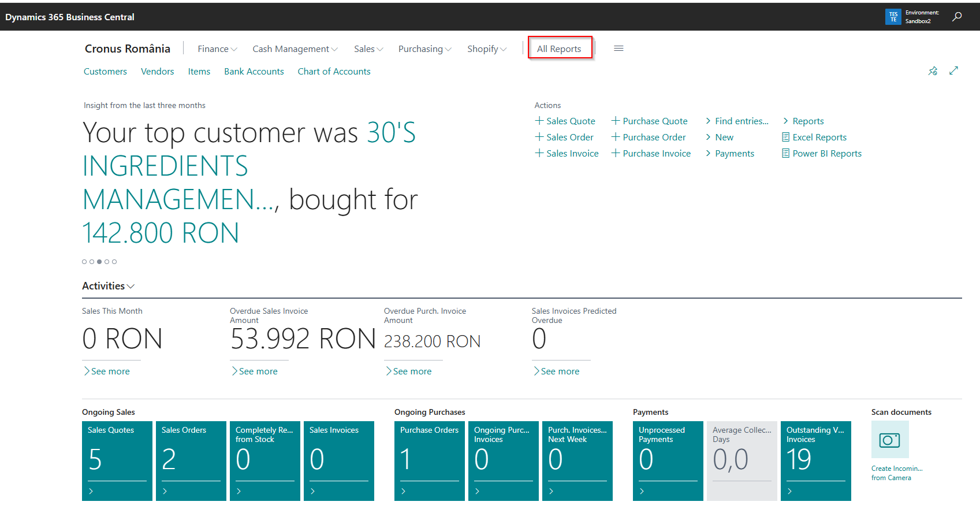Open the Sales Orders tile
980x509 pixels.
click(x=191, y=461)
